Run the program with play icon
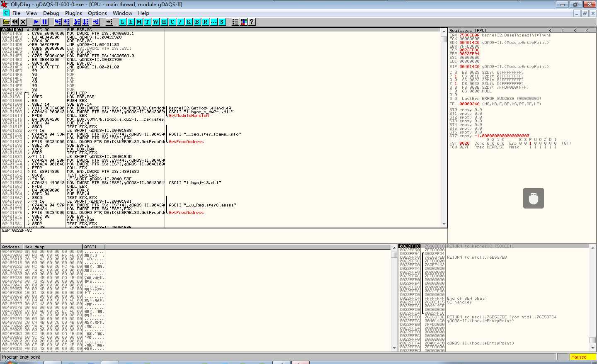The image size is (597, 364). [36, 22]
